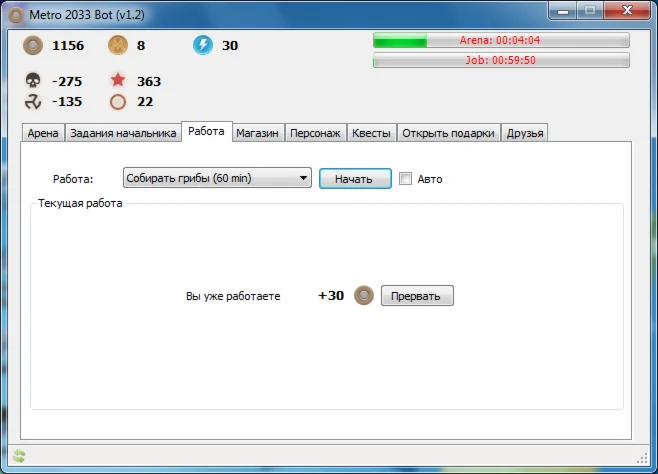The height and width of the screenshot is (474, 658).
Task: Click the Job timer progress bar
Action: click(501, 60)
